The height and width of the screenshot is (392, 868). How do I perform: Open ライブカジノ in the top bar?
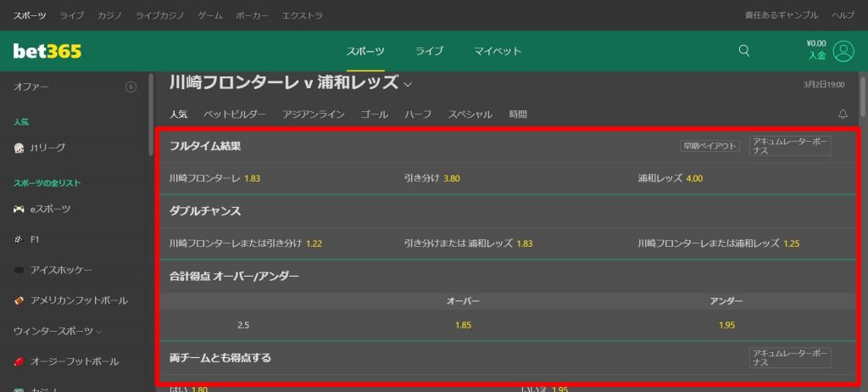pyautogui.click(x=160, y=15)
